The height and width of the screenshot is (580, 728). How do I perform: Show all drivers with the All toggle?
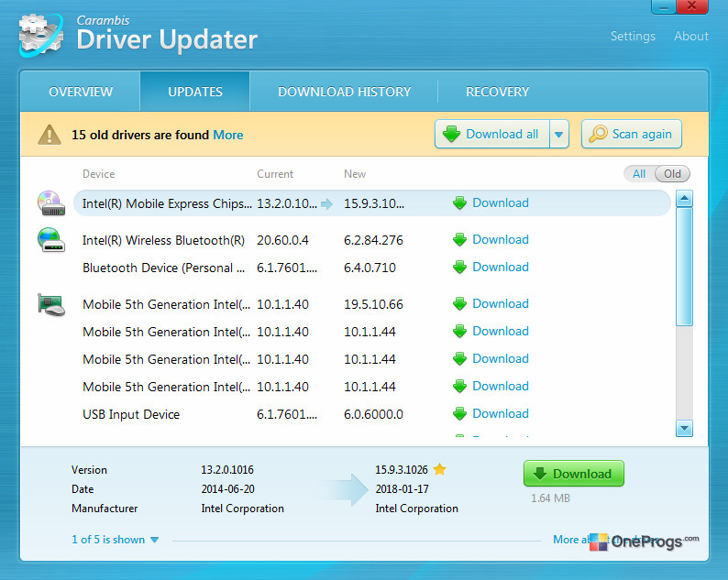pos(639,174)
